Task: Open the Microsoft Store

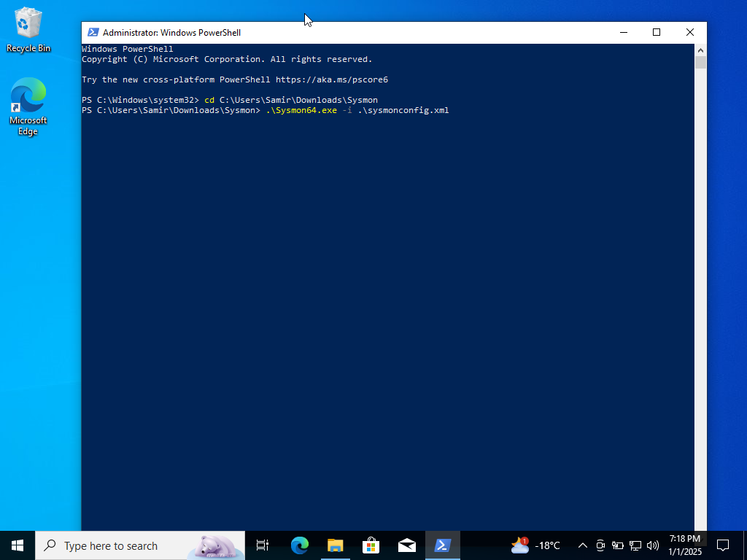Action: 371,545
